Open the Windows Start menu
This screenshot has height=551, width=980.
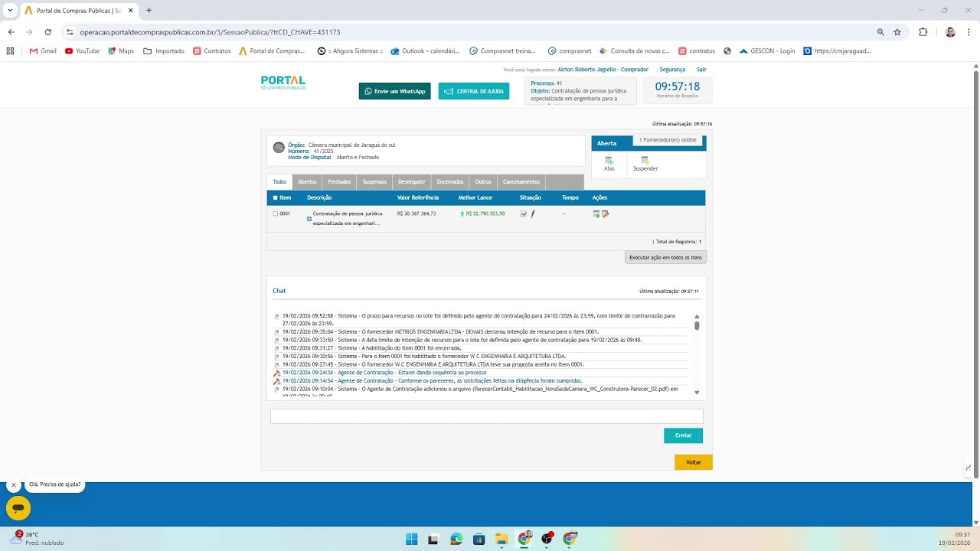[x=411, y=539]
